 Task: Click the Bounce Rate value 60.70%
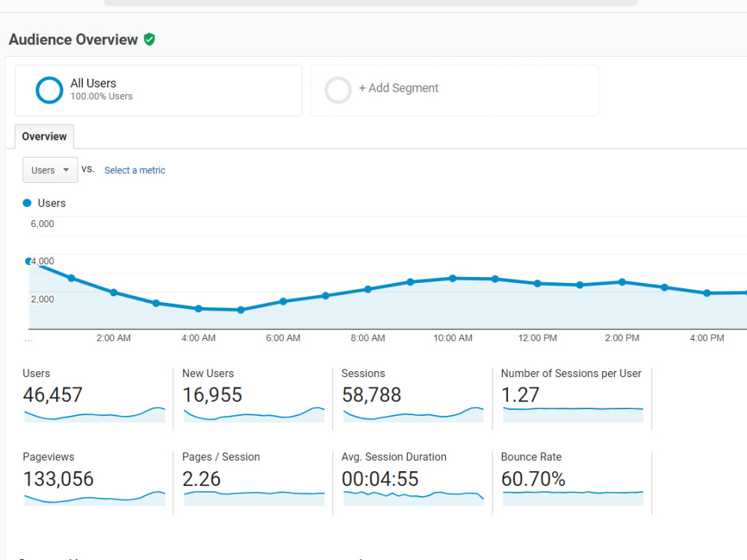click(x=533, y=479)
